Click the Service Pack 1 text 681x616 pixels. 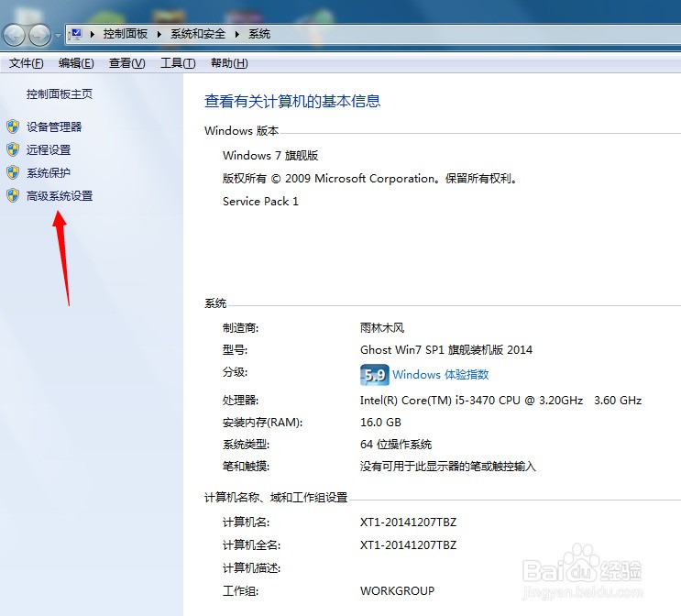point(260,202)
